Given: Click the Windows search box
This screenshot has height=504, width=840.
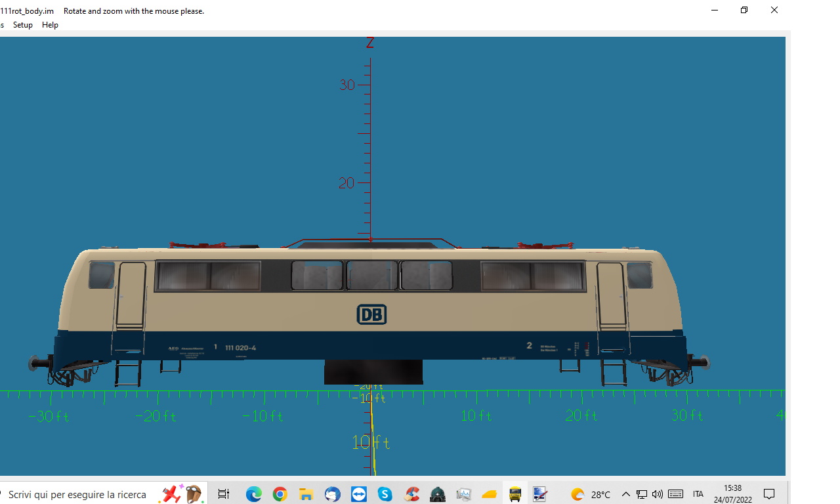Looking at the screenshot, I should point(77,494).
